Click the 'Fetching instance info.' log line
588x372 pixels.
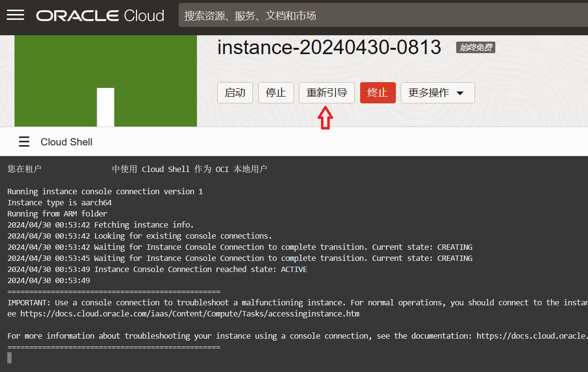(144, 225)
